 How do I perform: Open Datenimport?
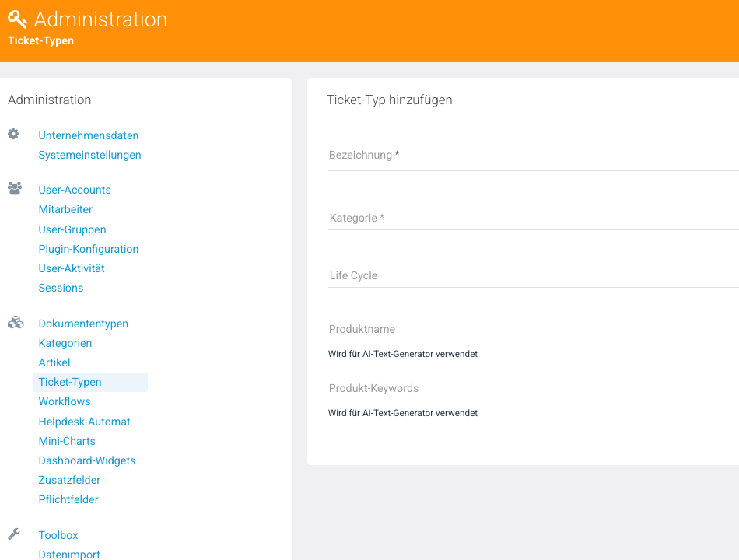[x=69, y=555]
